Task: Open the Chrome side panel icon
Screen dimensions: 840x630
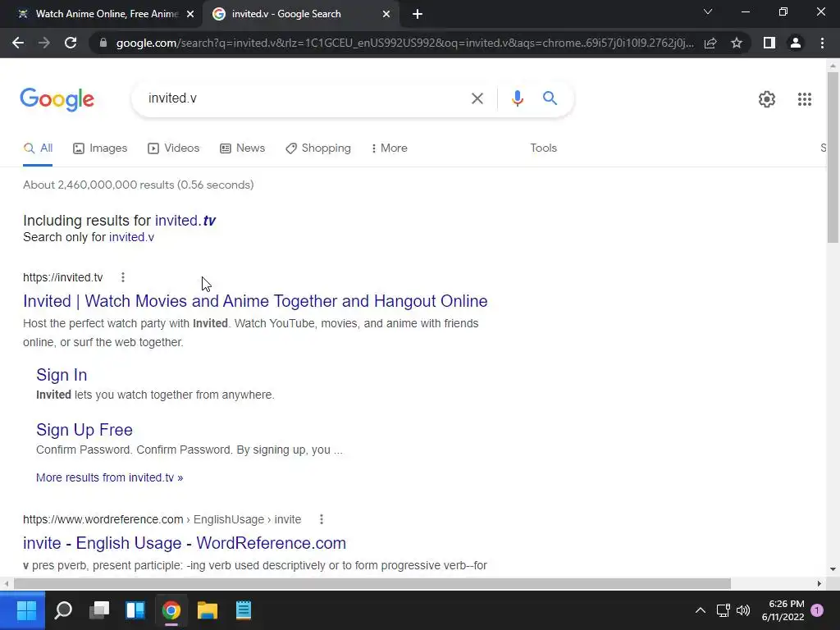Action: click(x=769, y=43)
